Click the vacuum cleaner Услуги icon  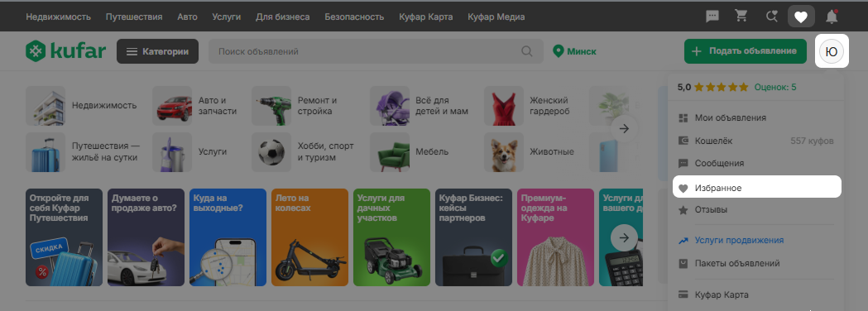pyautogui.click(x=172, y=152)
